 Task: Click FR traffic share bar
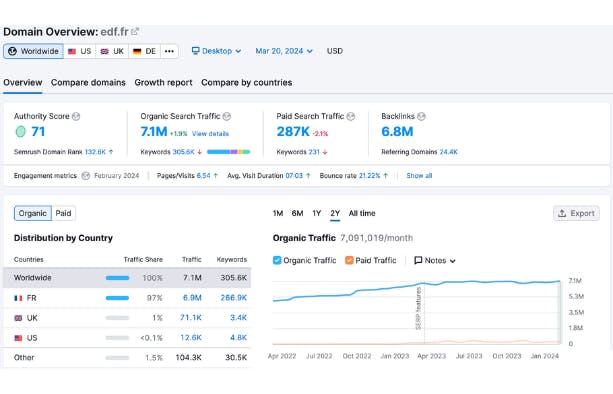pos(117,298)
